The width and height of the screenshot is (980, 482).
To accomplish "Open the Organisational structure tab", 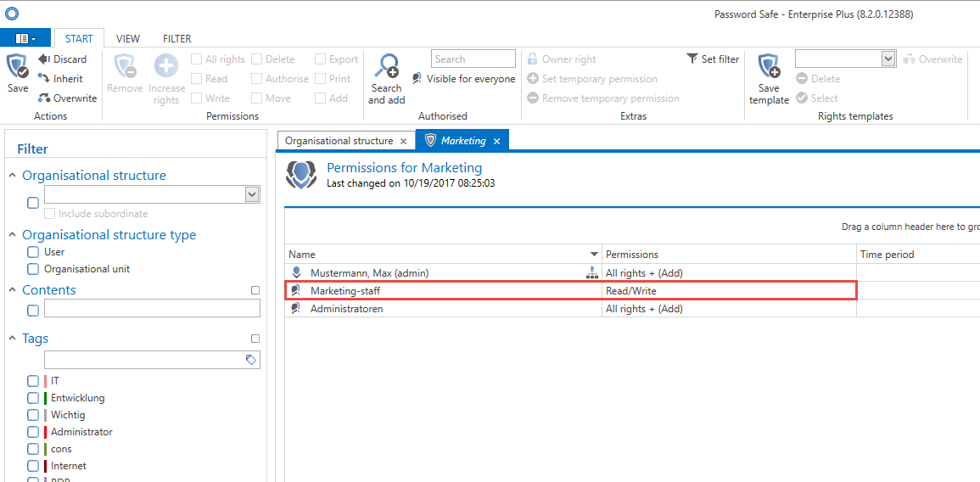I will pos(339,141).
